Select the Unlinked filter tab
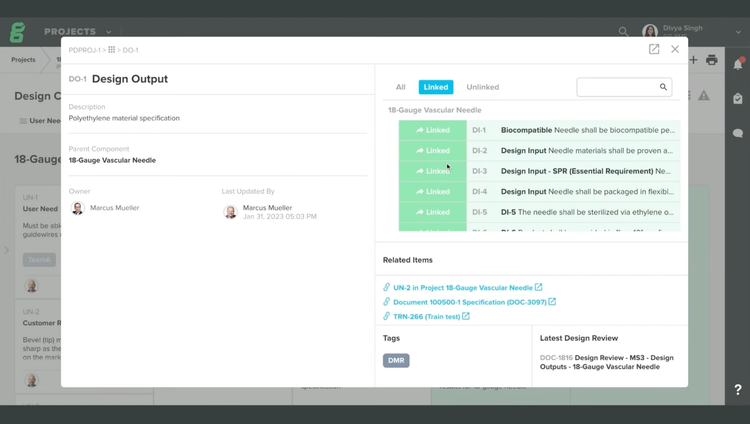 483,87
